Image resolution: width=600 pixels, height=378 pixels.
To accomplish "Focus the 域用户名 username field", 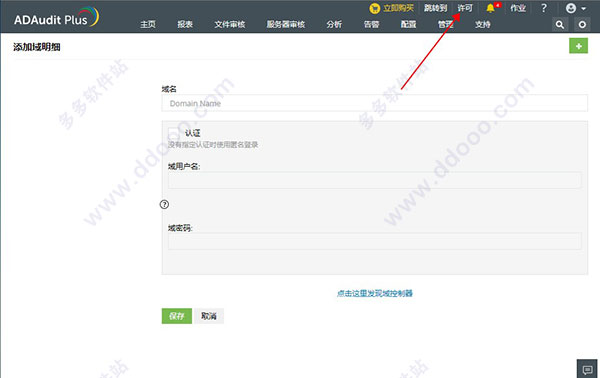I will point(375,180).
